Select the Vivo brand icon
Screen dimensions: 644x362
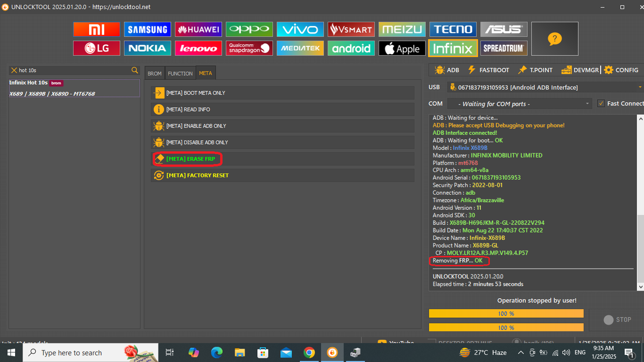coord(300,30)
